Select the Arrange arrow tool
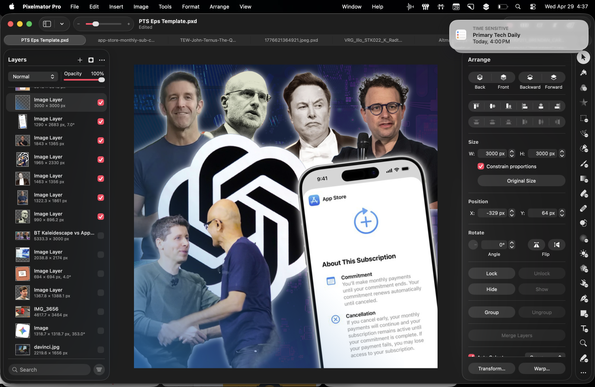This screenshot has width=595, height=387. coord(583,58)
